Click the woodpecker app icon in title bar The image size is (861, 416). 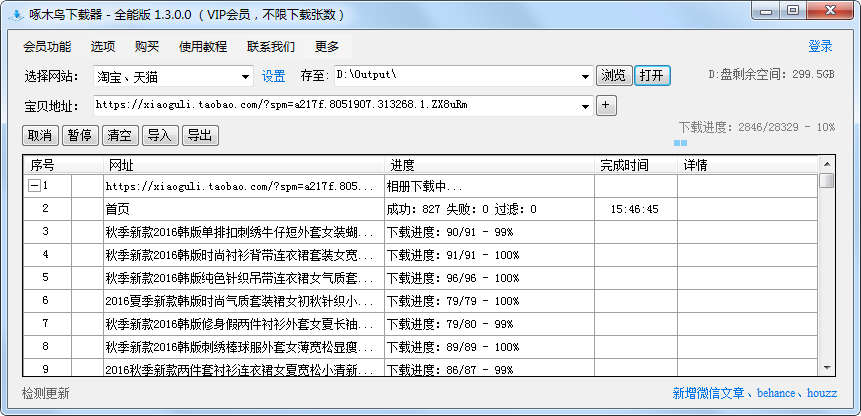click(x=14, y=14)
